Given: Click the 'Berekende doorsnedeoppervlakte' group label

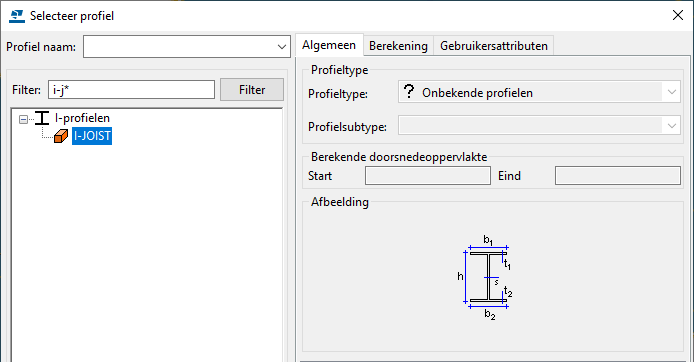Looking at the screenshot, I should click(399, 157).
